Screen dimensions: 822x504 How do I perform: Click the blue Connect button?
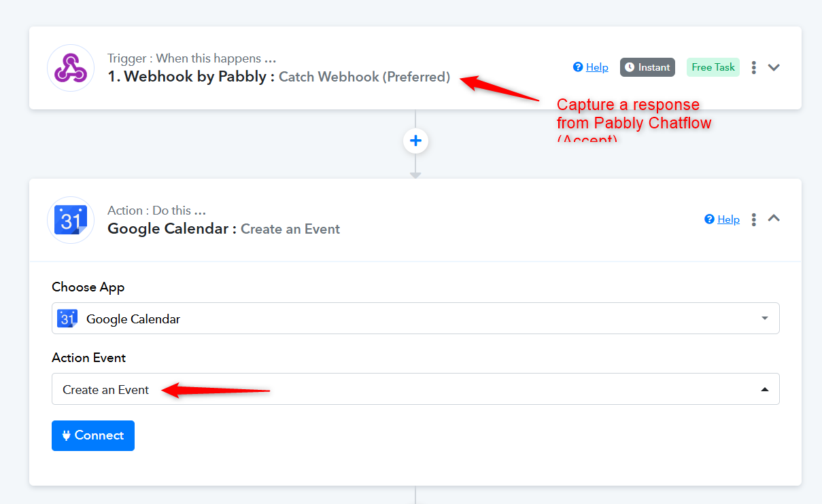(93, 435)
